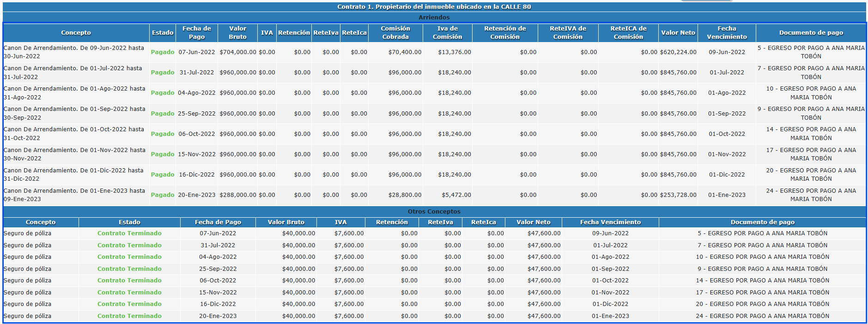Image resolution: width=868 pixels, height=324 pixels.
Task: Select the $704,000.00 Valor Bruto cell
Action: (237, 52)
